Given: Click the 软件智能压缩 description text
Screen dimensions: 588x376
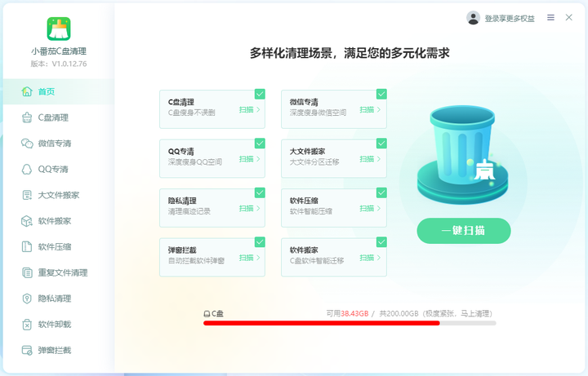Looking at the screenshot, I should [311, 211].
